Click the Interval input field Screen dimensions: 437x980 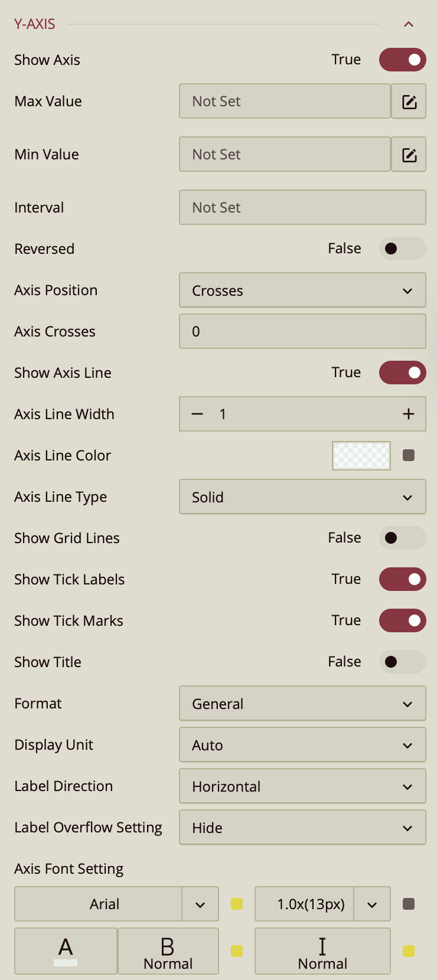pos(302,208)
